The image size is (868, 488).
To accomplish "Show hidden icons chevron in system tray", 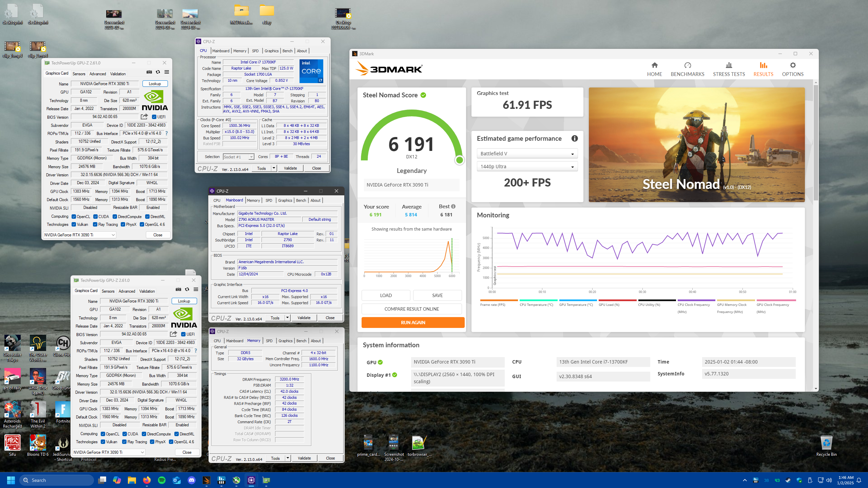I will coord(745,480).
